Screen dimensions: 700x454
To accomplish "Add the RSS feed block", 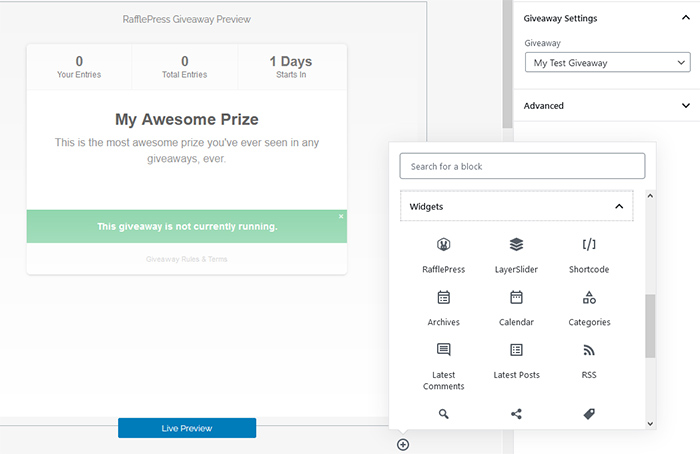I will tap(589, 361).
